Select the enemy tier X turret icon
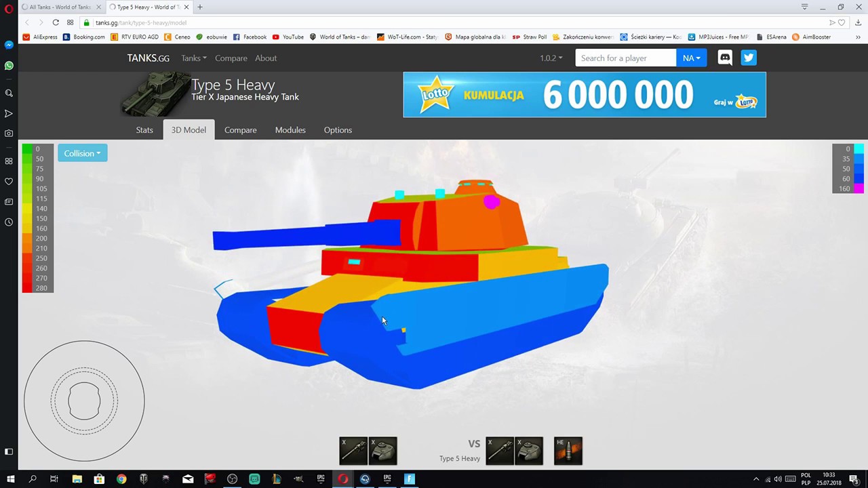Viewport: 868px width, 488px height. (530, 451)
